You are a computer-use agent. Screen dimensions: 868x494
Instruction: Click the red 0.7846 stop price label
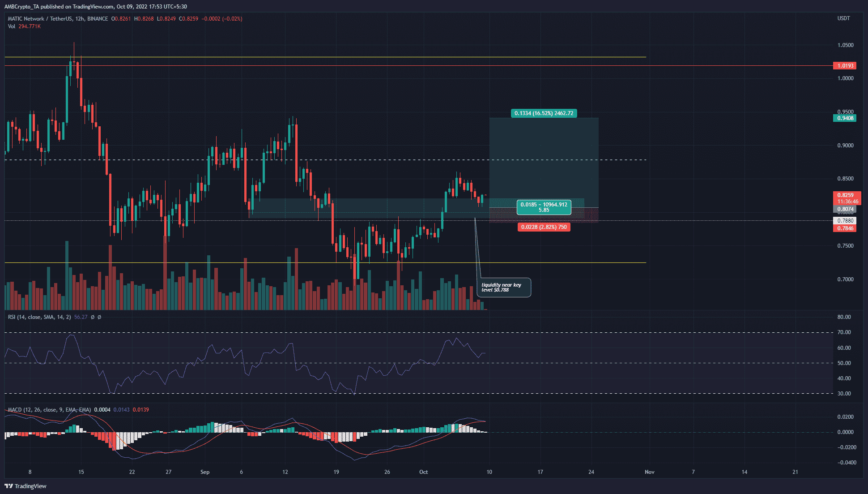[x=844, y=228]
